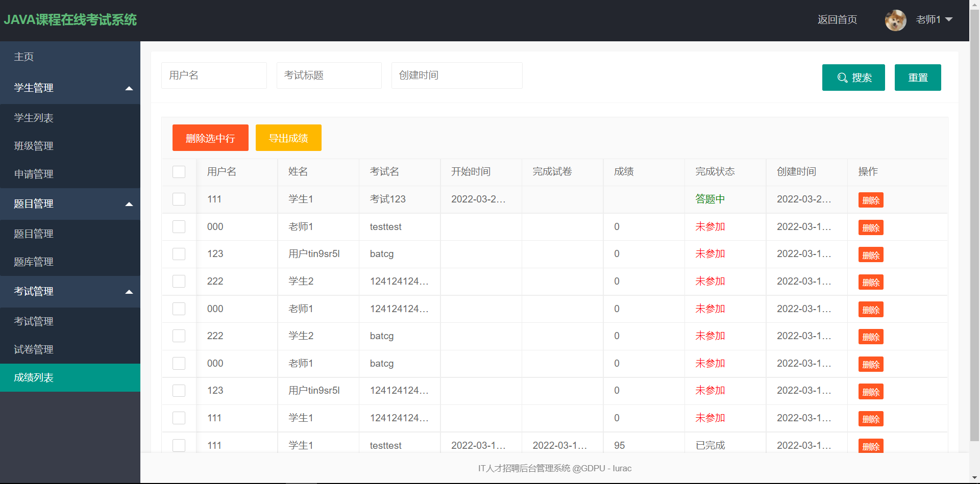Image resolution: width=980 pixels, height=484 pixels.
Task: Delete the 222 学生2 batcg record
Action: coord(871,337)
